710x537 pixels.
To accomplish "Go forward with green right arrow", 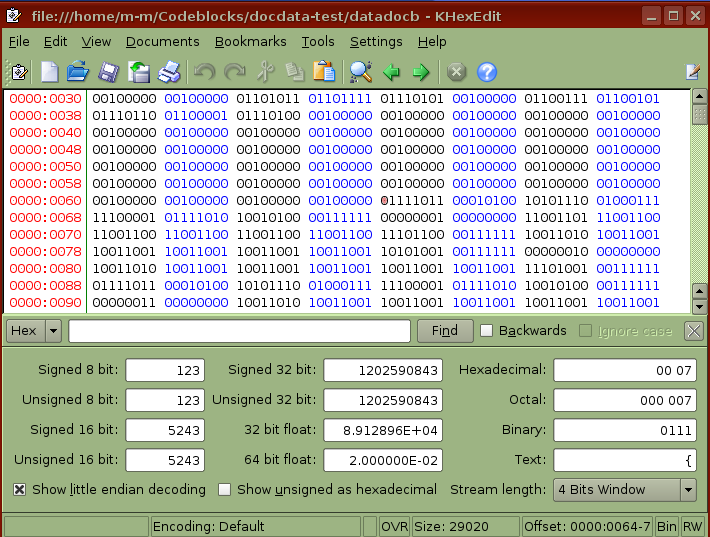I will coord(421,72).
